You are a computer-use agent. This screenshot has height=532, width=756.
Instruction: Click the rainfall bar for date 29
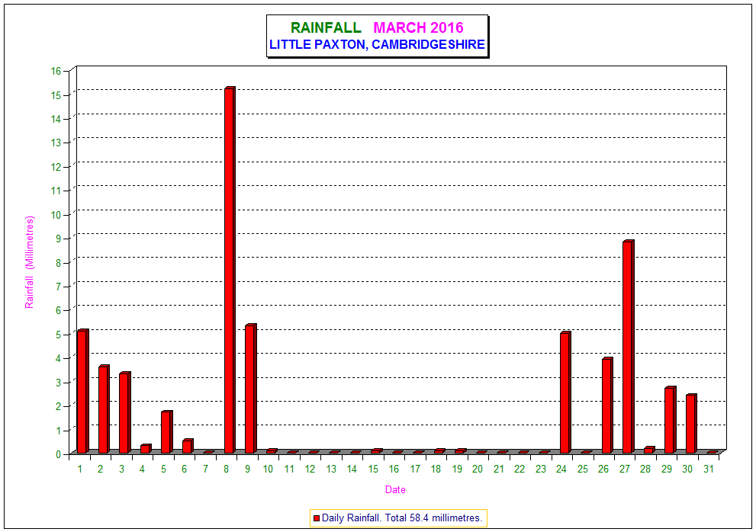point(671,420)
